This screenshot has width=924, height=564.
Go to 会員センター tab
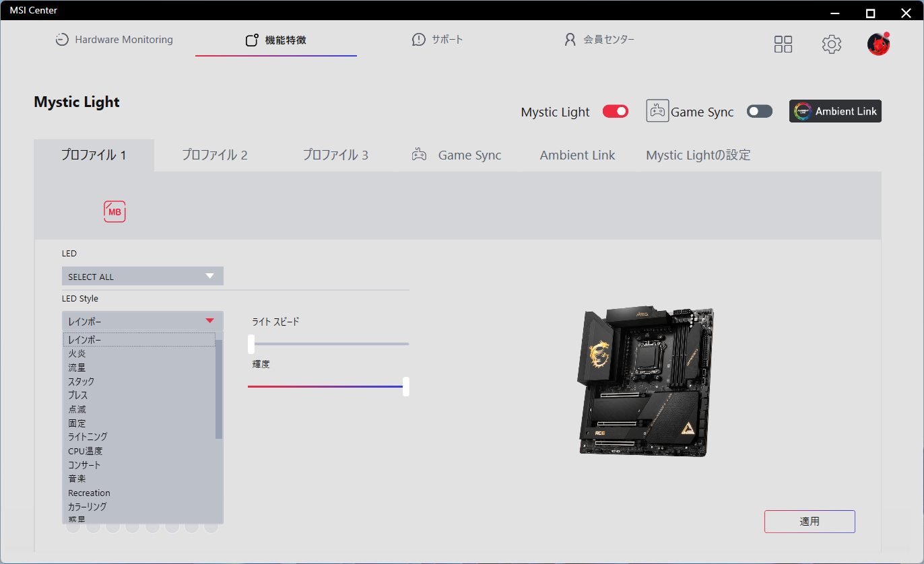tap(599, 40)
